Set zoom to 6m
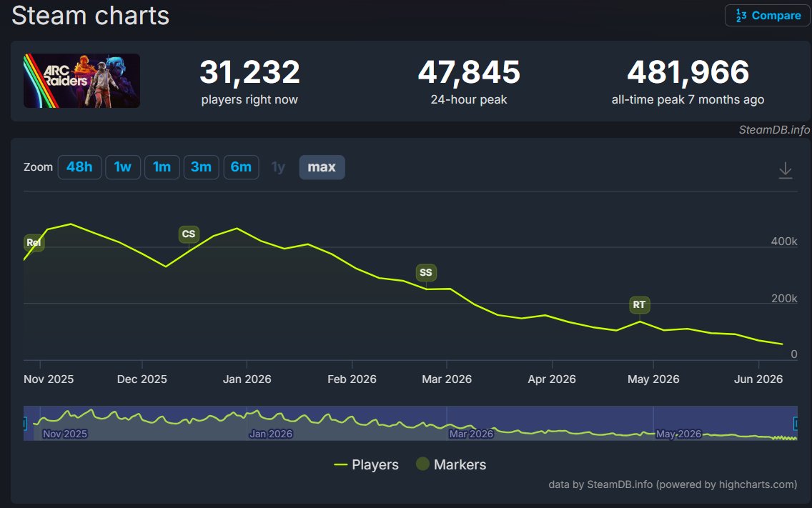This screenshot has height=508, width=812. tap(241, 167)
